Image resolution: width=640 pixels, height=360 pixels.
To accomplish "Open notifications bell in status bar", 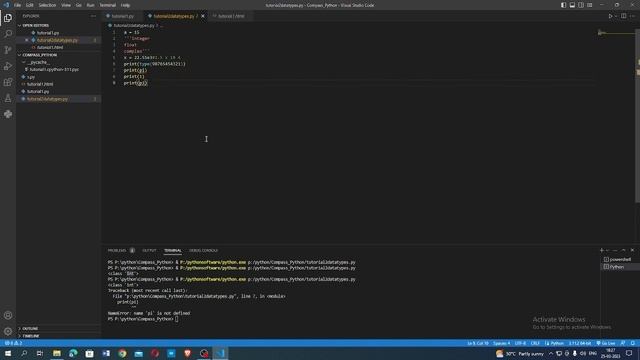I will [x=633, y=343].
